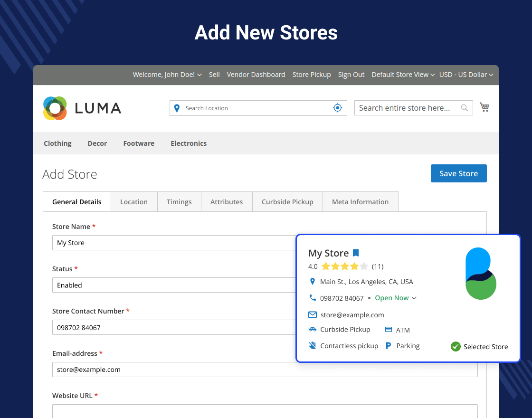Click the (11) reviews count

click(x=378, y=266)
